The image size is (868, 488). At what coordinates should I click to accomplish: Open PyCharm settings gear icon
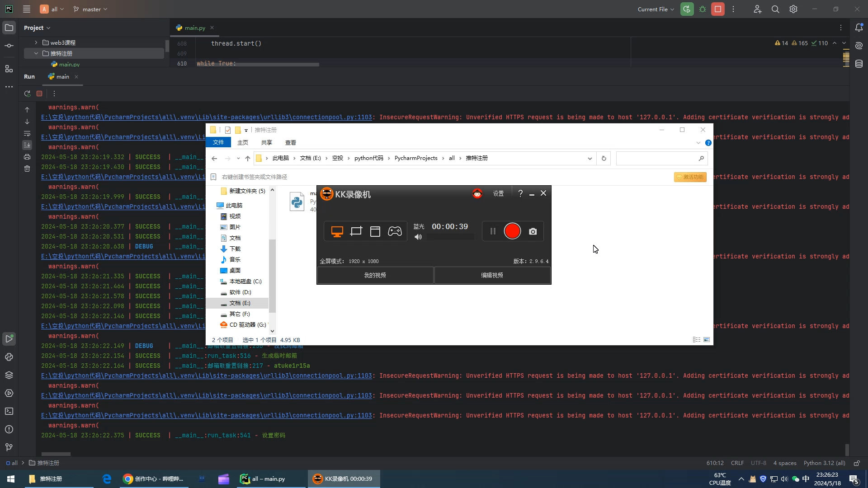click(x=793, y=9)
